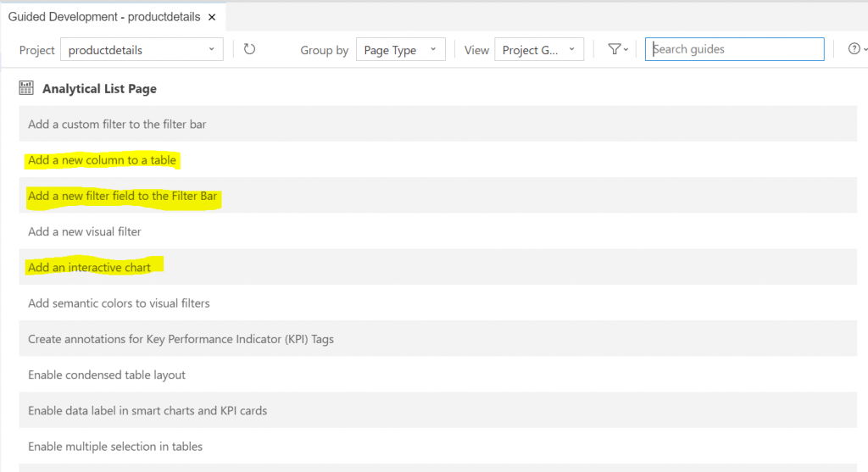Open 'Add a new column to a table' guide
Screen dimensions: 868x472
438,160
